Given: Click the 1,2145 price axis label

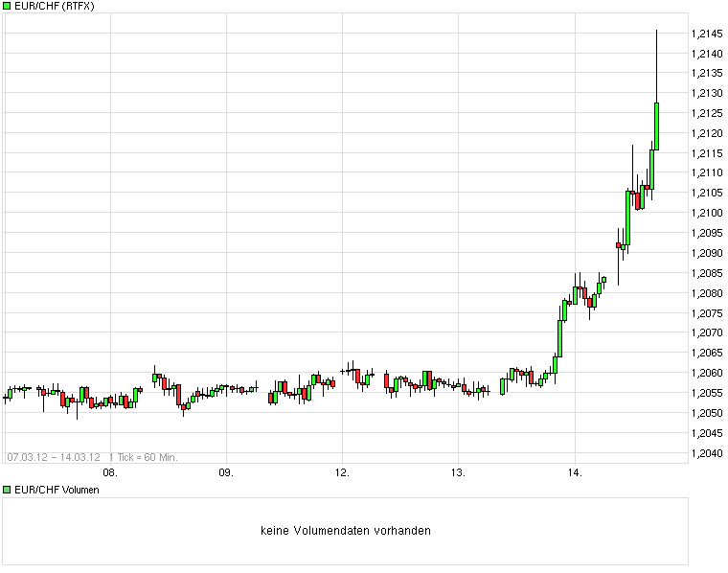Looking at the screenshot, I should (707, 34).
